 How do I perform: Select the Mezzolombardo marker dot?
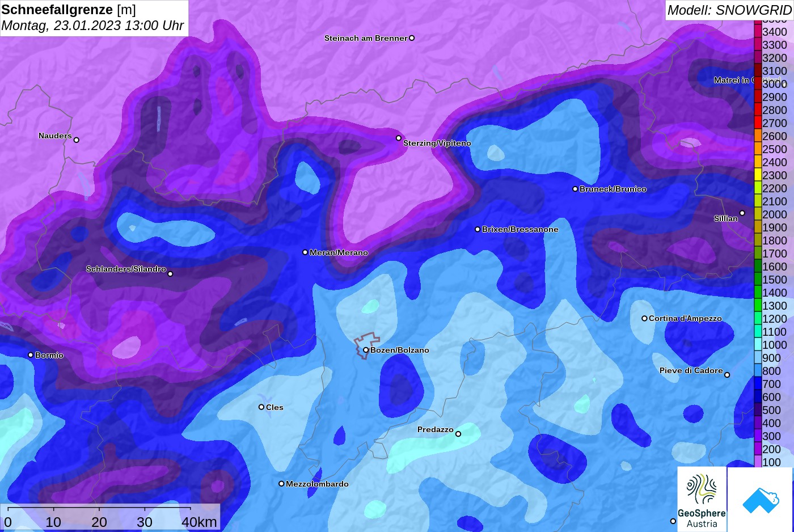pos(281,484)
